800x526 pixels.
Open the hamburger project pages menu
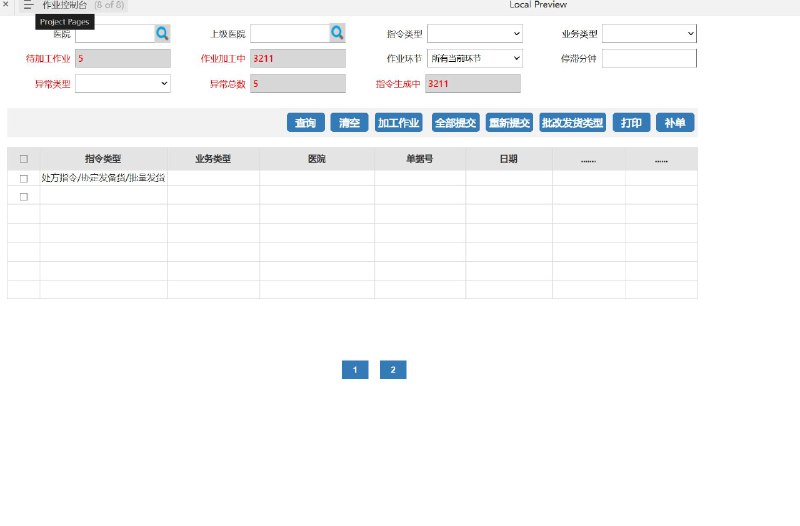pos(28,5)
